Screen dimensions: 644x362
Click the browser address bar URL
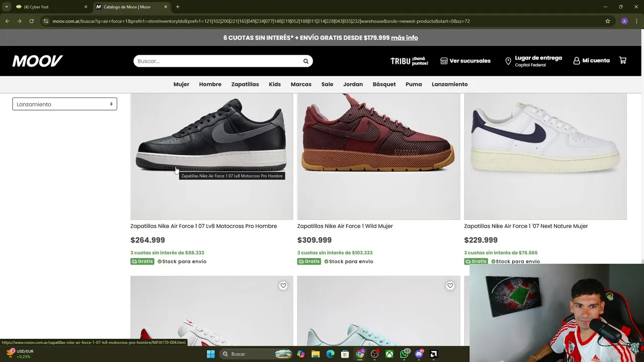pos(261,21)
